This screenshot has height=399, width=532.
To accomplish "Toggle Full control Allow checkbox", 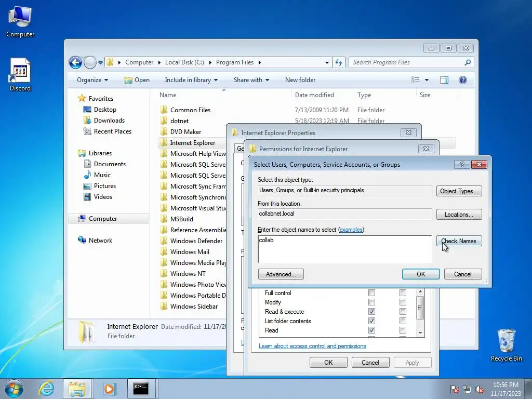I will click(x=371, y=293).
